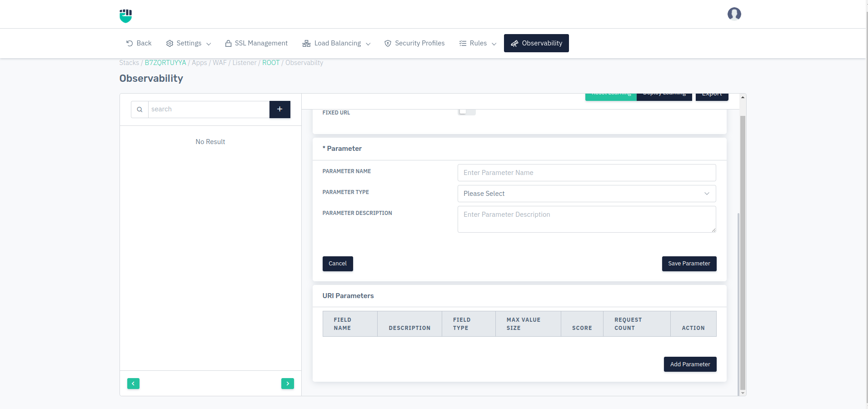This screenshot has height=409, width=868.
Task: Click the Security Profiles shield icon
Action: click(x=388, y=43)
